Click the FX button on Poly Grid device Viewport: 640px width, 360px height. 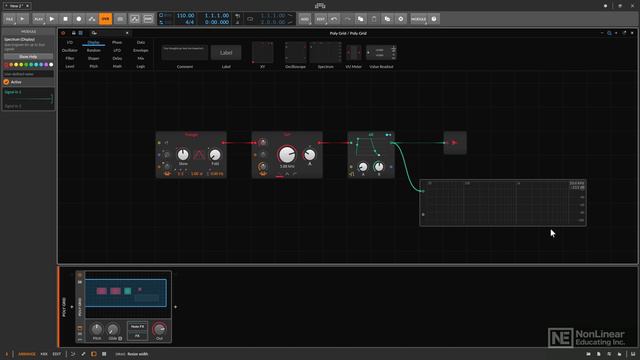tap(138, 336)
